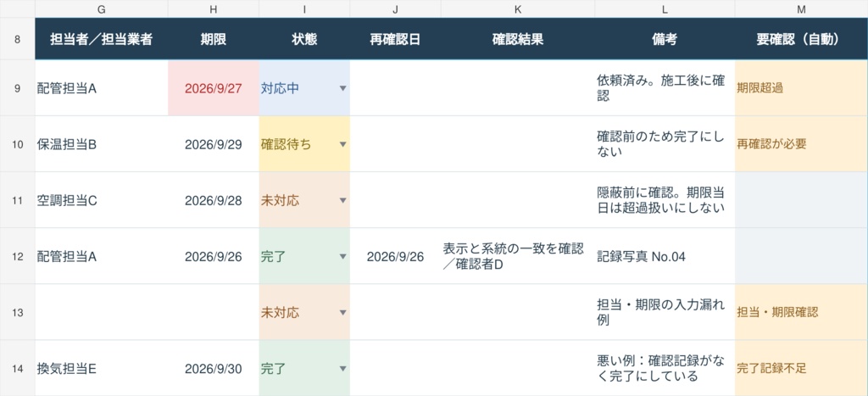Select column G header
868x396 pixels.
[102, 8]
